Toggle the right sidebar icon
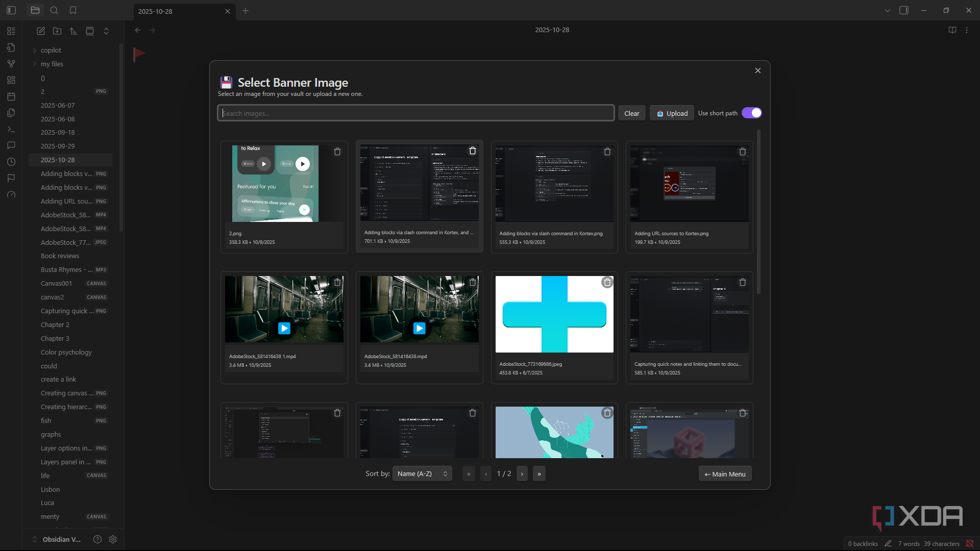This screenshot has width=980, height=551. (x=904, y=10)
